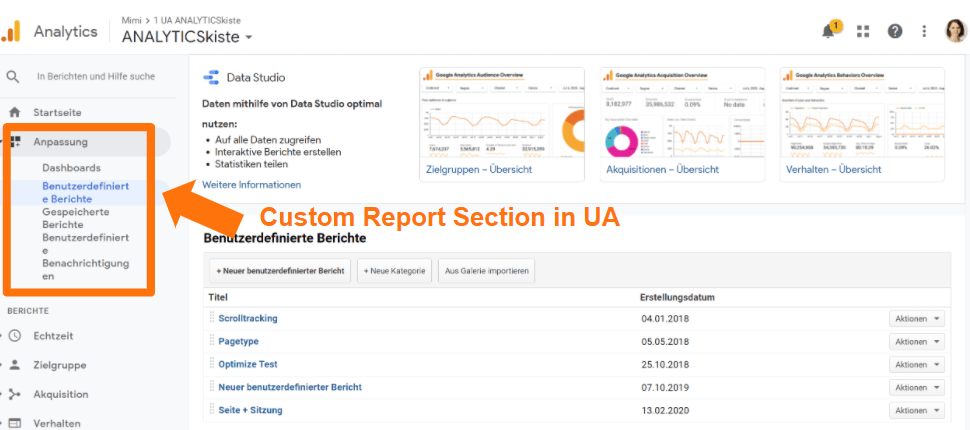Click the Data Studio logo icon
This screenshot has width=970, height=430.
211,77
